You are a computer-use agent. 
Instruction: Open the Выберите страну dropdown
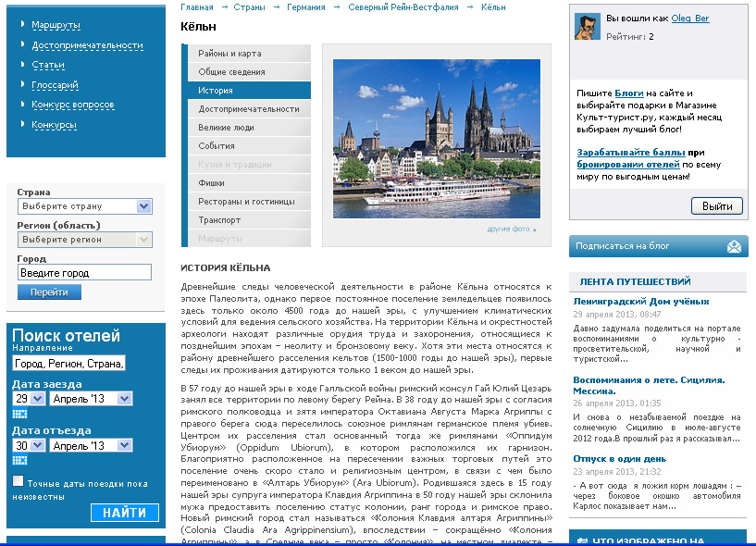pyautogui.click(x=85, y=206)
